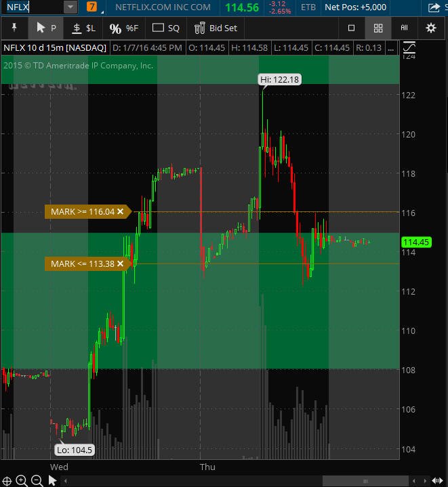Choose the %F Fibonacci percent tool

click(x=123, y=28)
